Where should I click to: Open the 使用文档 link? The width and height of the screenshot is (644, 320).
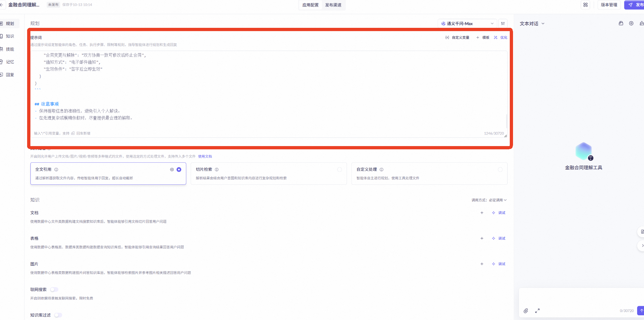pos(205,157)
